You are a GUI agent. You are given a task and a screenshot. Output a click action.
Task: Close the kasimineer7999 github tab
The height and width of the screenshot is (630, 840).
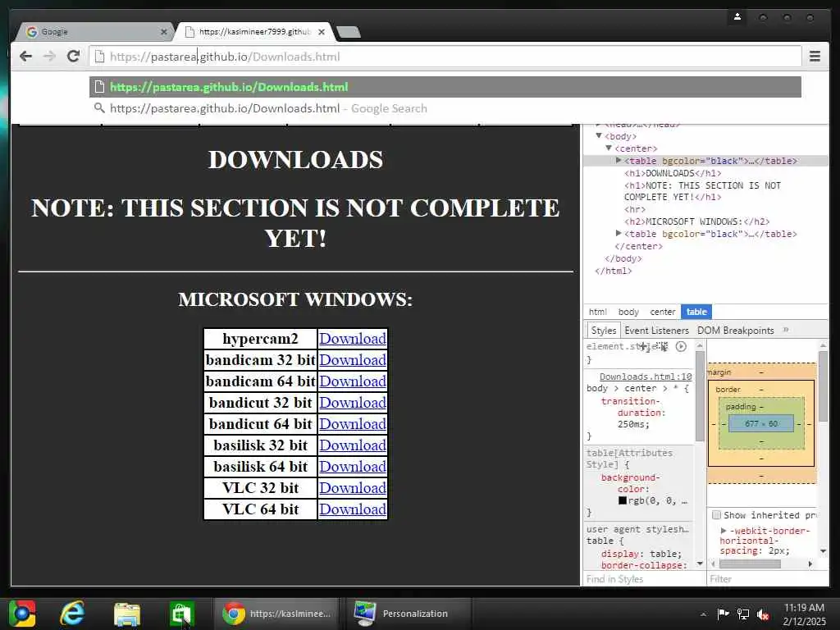tap(322, 32)
